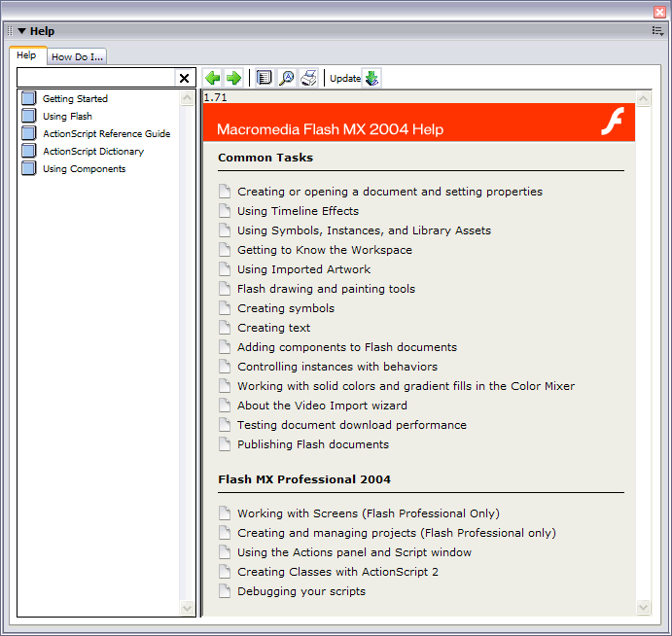Open Using Flash book icon

click(x=29, y=116)
